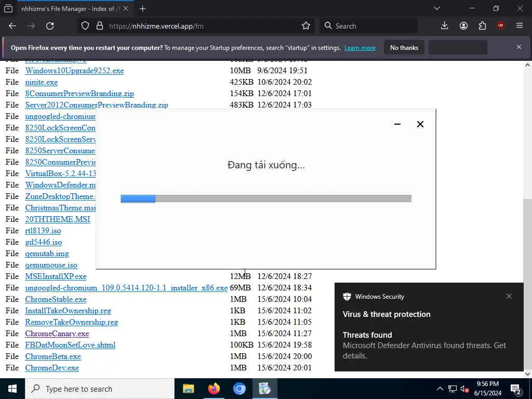
Task: Click the download progress bar
Action: pos(266,198)
